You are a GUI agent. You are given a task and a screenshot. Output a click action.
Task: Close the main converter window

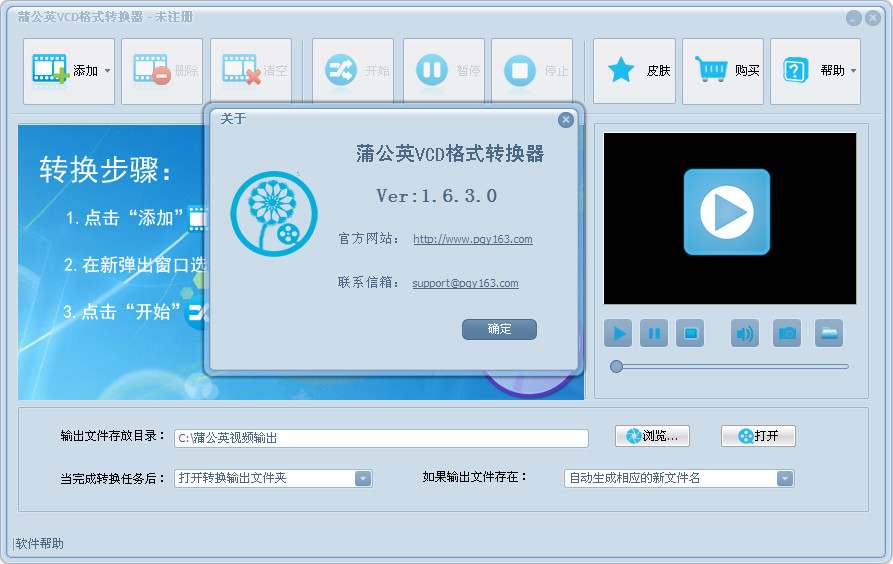(872, 18)
